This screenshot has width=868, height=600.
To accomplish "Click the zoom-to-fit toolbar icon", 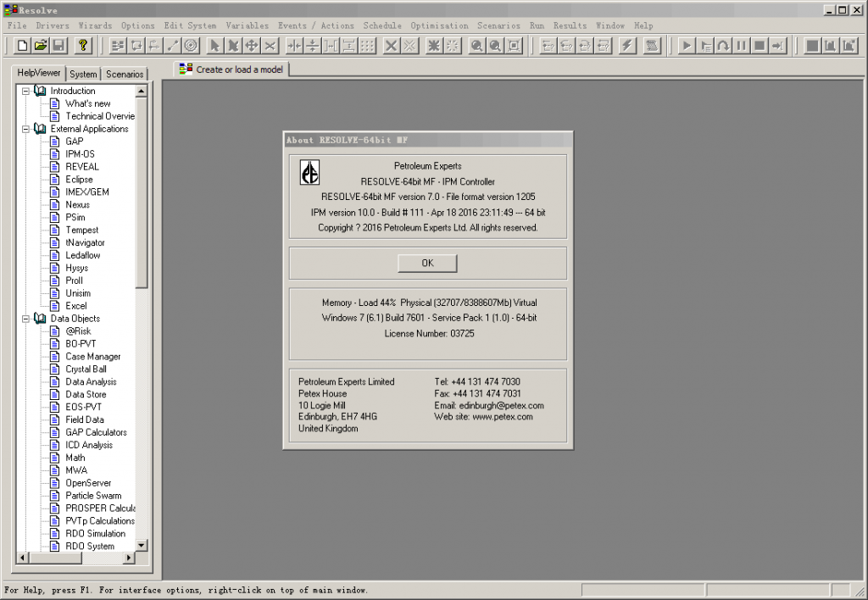I will point(514,46).
